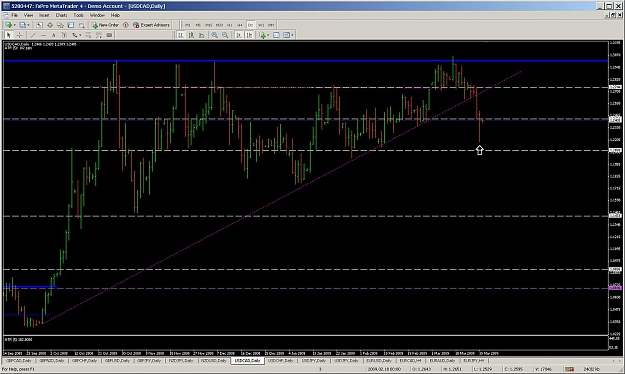Toggle the Terminal panel icon
This screenshot has width=625, height=374.
click(71, 25)
